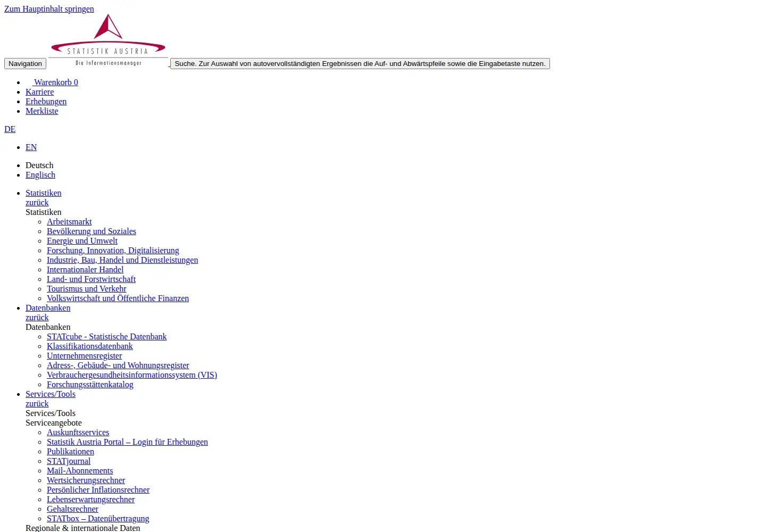This screenshot has width=766, height=532.
Task: Open Bevölkerung und Soziales
Action: 91,231
